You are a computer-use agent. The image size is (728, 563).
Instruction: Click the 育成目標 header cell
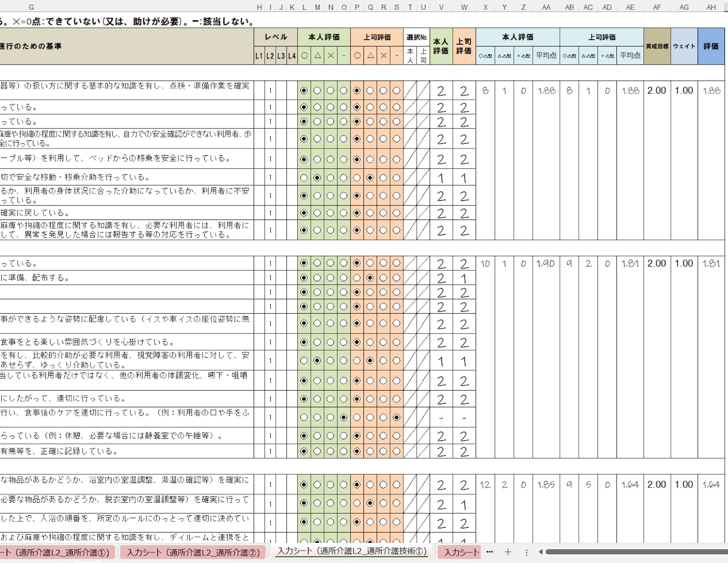657,46
